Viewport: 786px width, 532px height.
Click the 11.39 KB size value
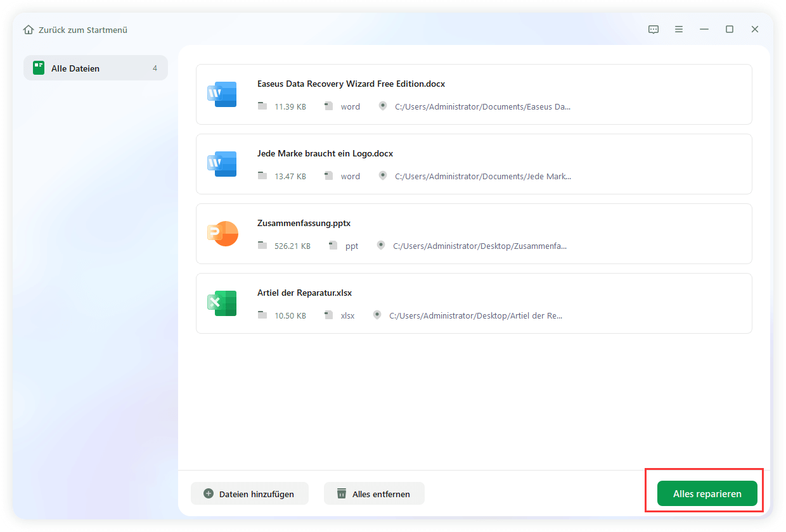pos(290,106)
